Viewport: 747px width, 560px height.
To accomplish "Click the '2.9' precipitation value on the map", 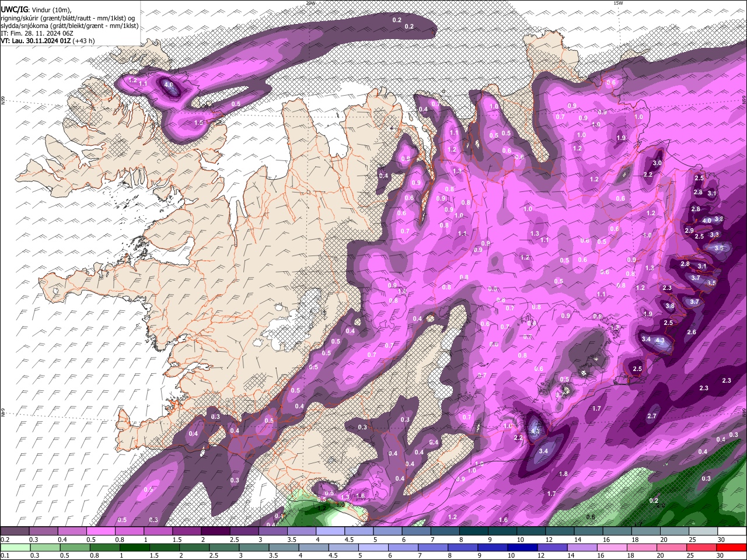I will (689, 230).
